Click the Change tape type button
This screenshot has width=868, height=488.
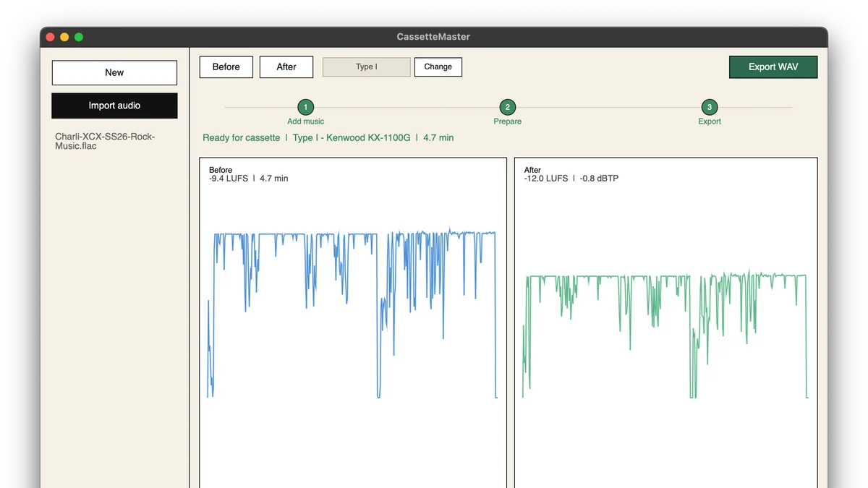[438, 67]
